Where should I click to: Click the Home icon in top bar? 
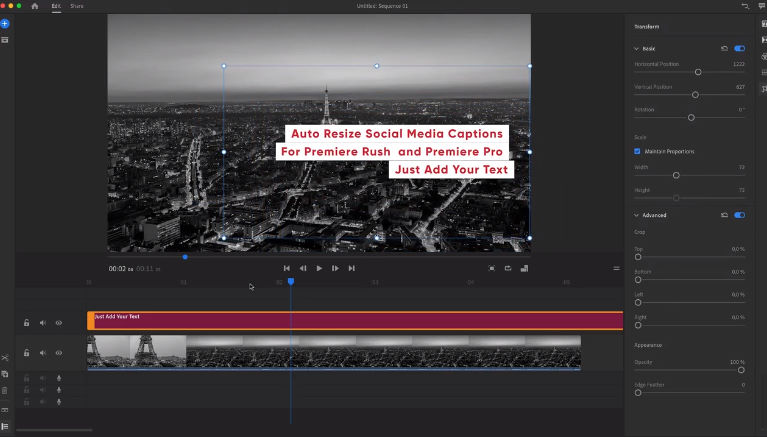tap(35, 6)
